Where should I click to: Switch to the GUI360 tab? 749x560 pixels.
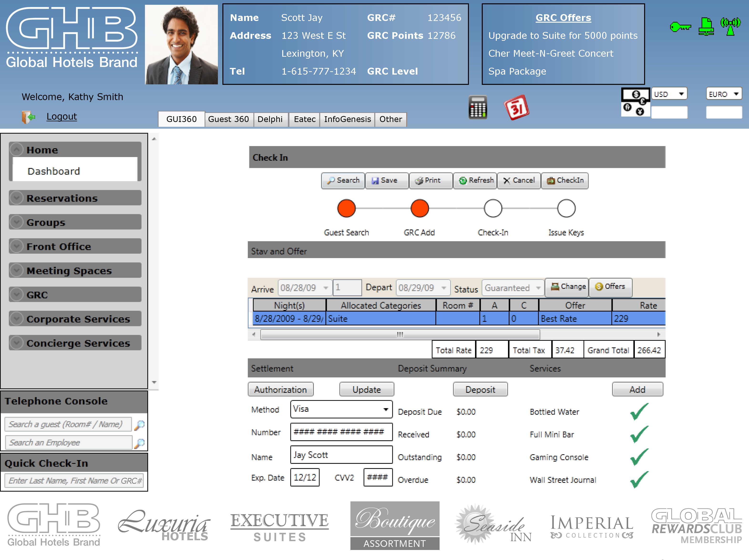(x=181, y=119)
